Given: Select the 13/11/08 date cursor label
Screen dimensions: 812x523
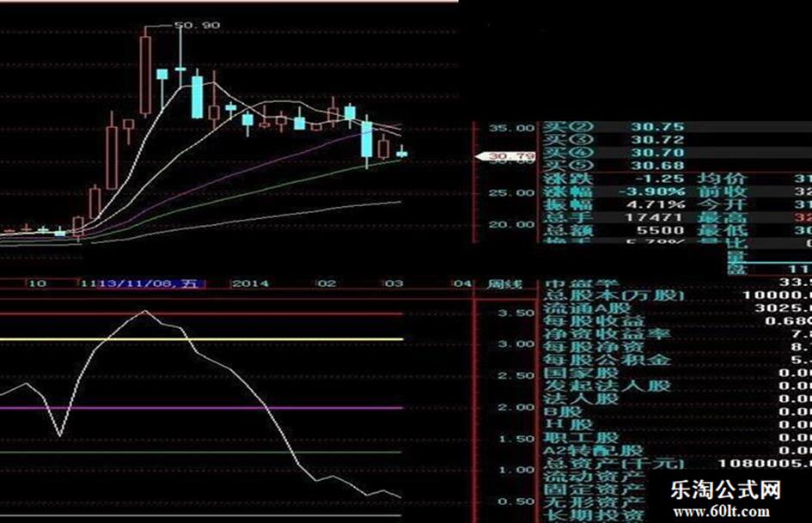Looking at the screenshot, I should [150, 283].
